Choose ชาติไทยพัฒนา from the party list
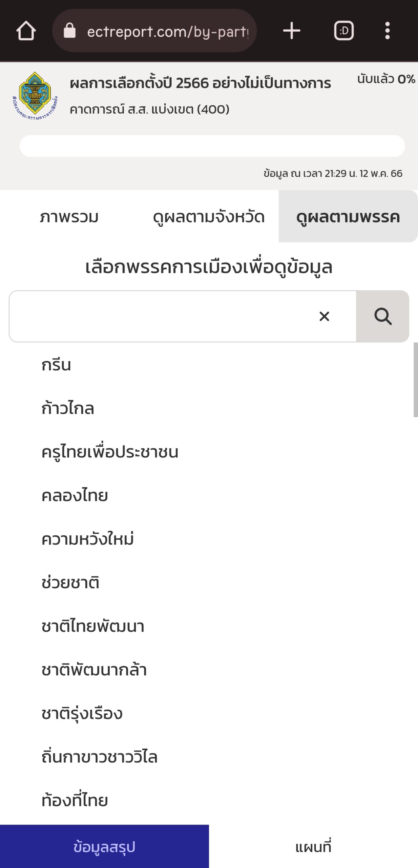418x868 pixels. coord(93,626)
